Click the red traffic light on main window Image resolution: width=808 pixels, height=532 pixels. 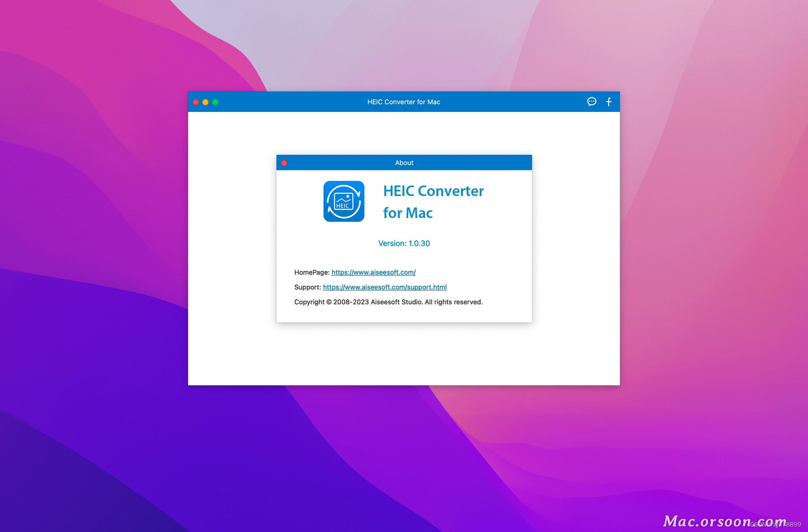(x=196, y=102)
